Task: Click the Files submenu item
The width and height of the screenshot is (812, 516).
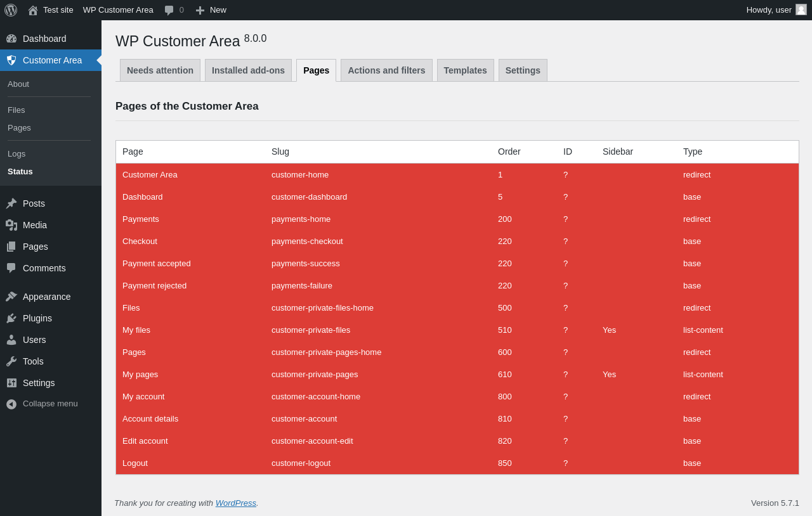Action: [x=16, y=110]
